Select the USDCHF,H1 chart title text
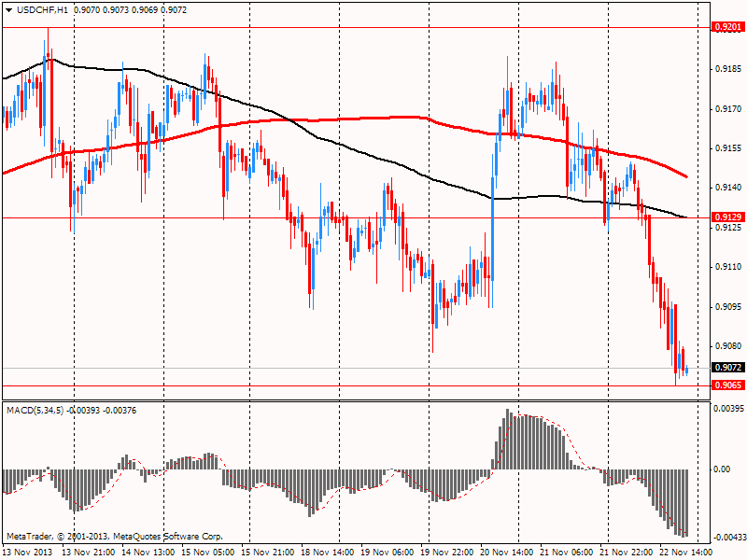Image resolution: width=747 pixels, height=560 pixels. [x=42, y=10]
